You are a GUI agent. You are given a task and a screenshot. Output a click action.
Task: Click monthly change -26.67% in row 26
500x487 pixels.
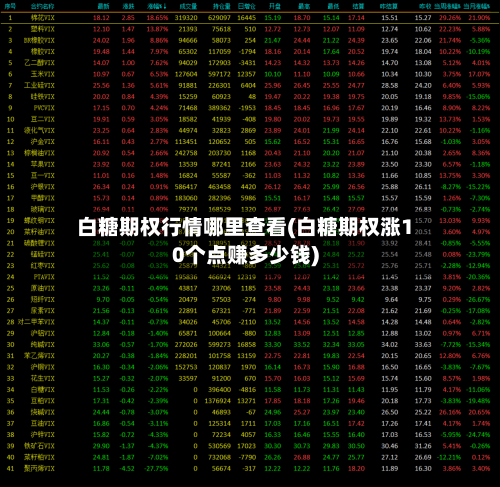[479, 300]
